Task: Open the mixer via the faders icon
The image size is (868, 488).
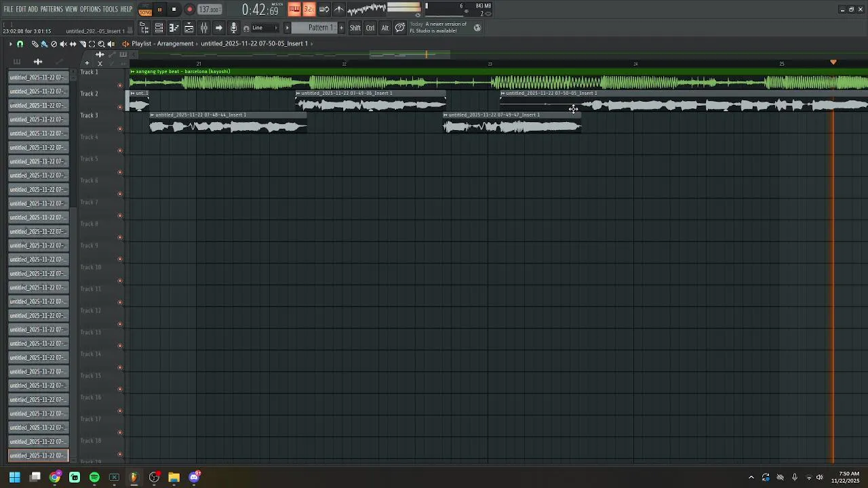Action: [x=203, y=28]
